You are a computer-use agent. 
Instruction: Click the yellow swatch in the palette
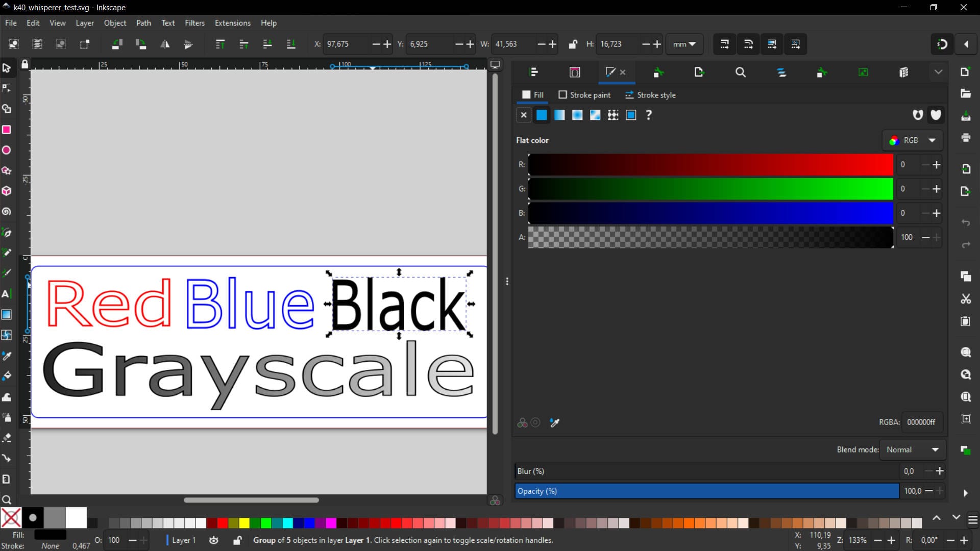244,522
